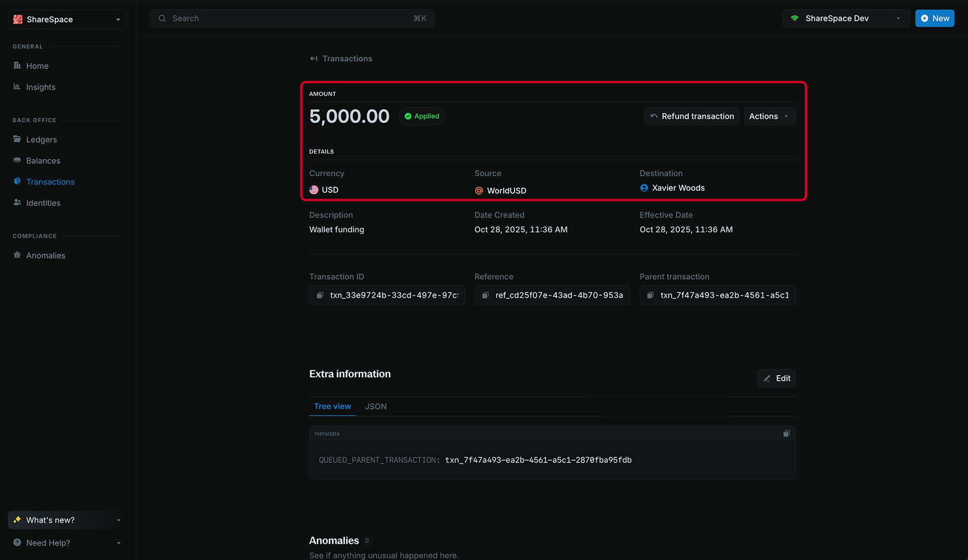Screen dimensions: 968x560
Task: Select the Tree view tab
Action: coord(332,406)
